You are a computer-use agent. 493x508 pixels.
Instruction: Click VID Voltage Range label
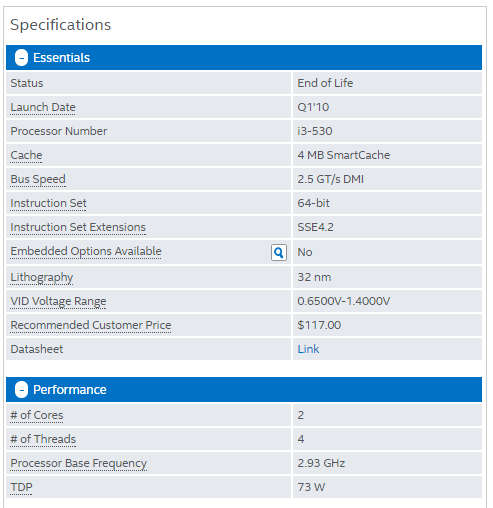[58, 301]
